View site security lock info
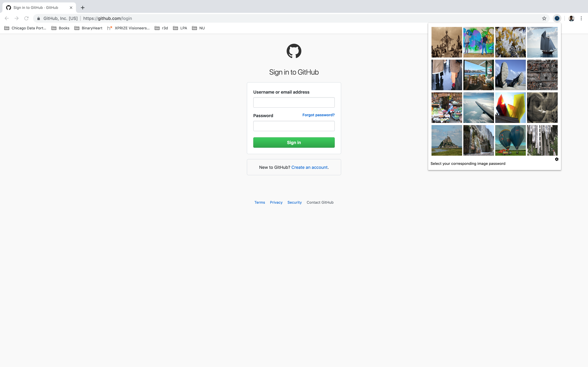The image size is (588, 367). point(39,19)
